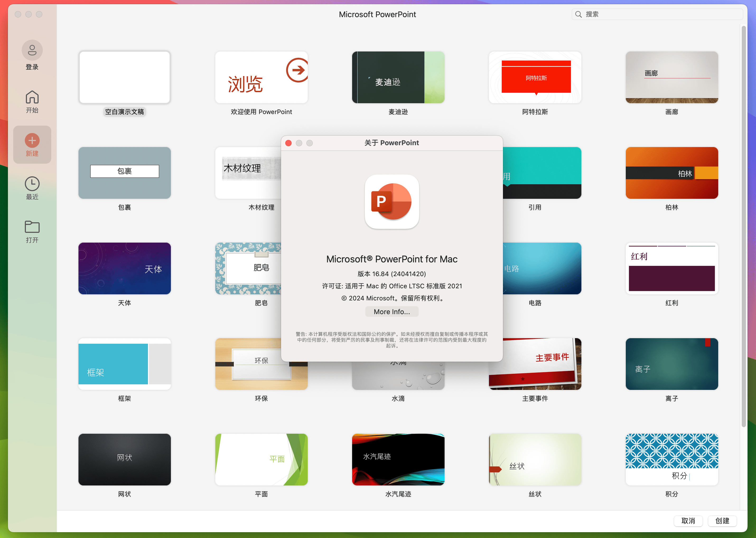Choose the Main Event (主要事件) template
The height and width of the screenshot is (538, 756).
[535, 364]
